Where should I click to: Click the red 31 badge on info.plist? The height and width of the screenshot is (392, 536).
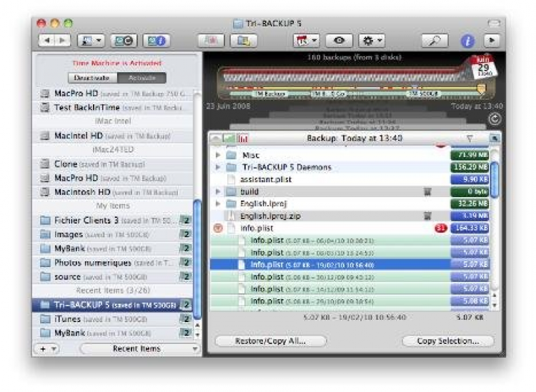point(441,228)
